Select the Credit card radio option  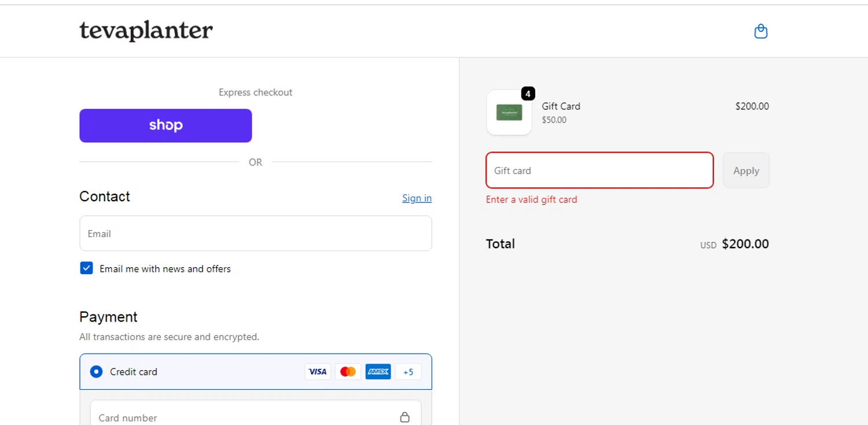point(96,372)
